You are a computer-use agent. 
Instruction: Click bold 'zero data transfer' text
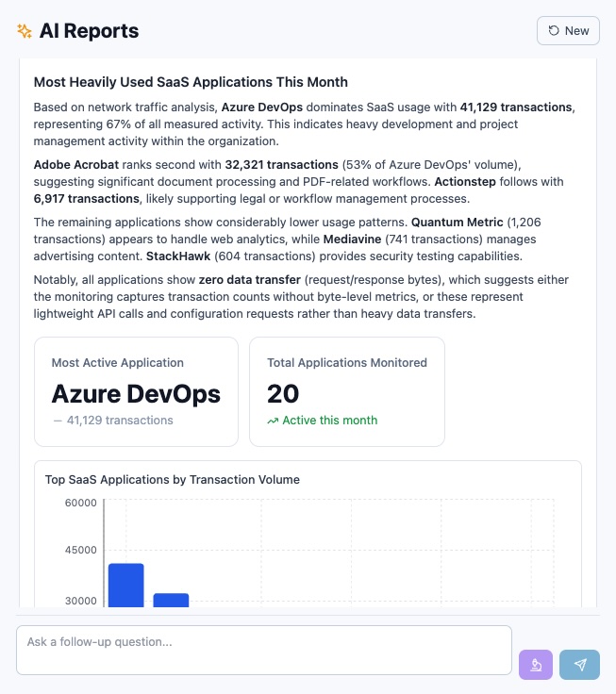250,280
